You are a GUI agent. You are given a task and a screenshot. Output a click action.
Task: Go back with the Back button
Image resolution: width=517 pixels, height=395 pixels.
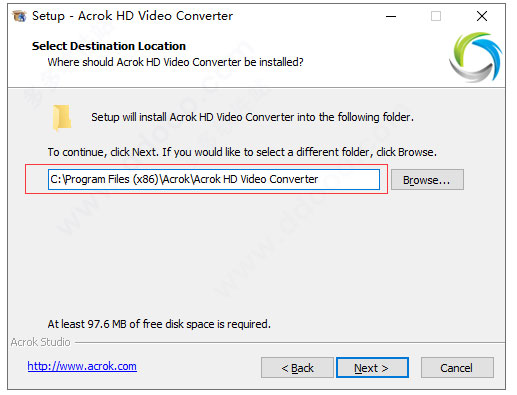297,368
